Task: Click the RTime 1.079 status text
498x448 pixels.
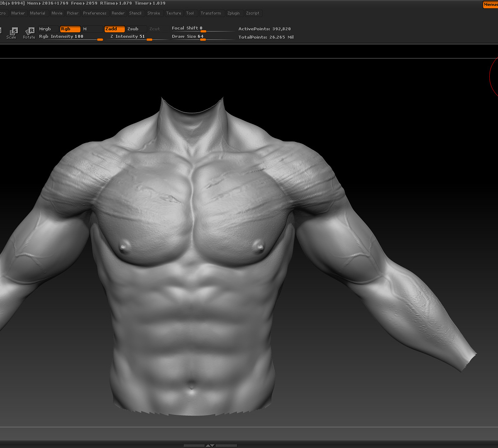Action: pos(116,3)
